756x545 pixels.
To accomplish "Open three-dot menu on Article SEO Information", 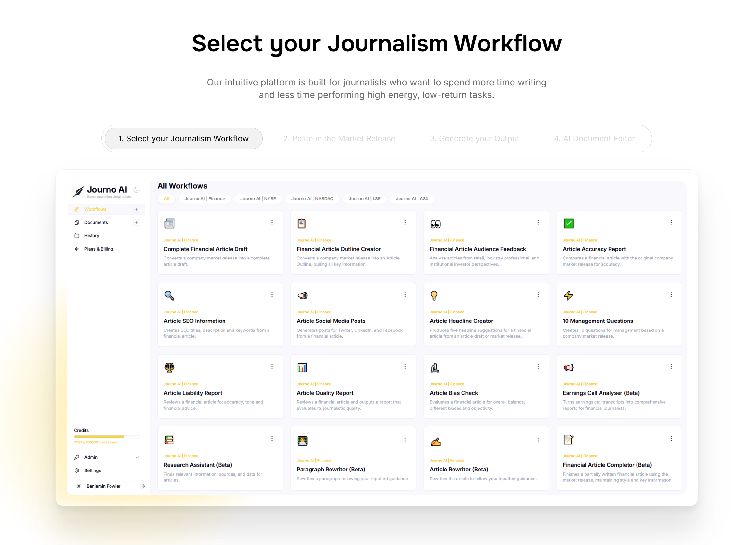I will coord(272,294).
